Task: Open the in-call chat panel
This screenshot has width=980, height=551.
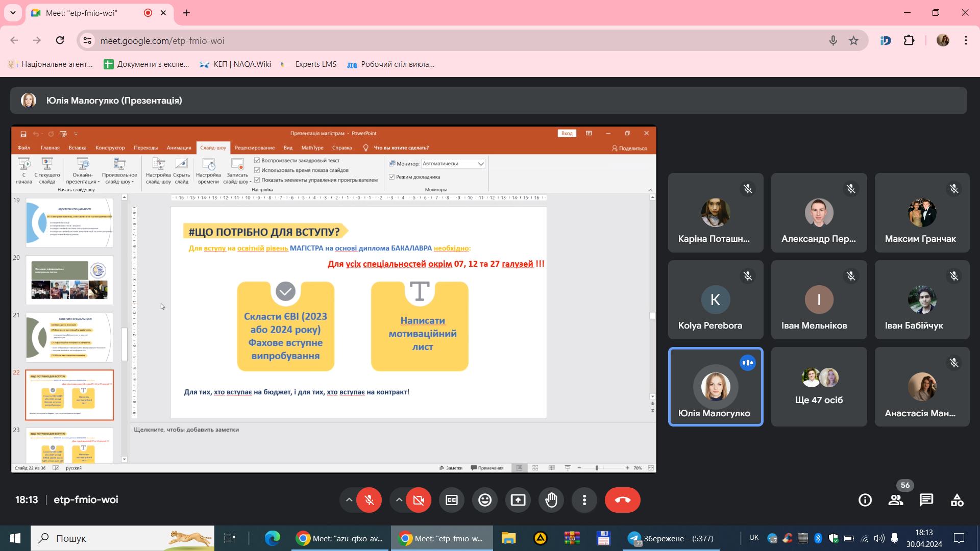Action: pyautogui.click(x=926, y=500)
